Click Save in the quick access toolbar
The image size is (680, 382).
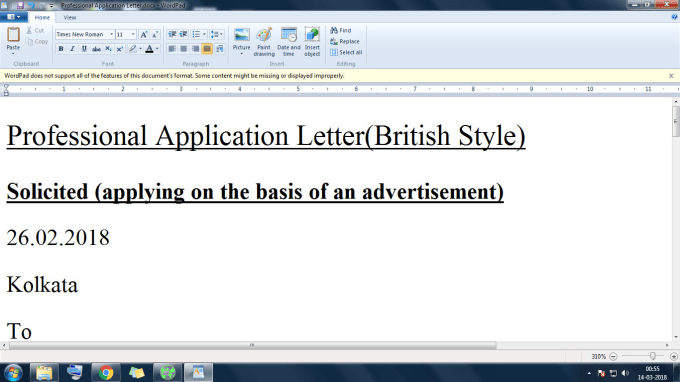click(x=20, y=6)
